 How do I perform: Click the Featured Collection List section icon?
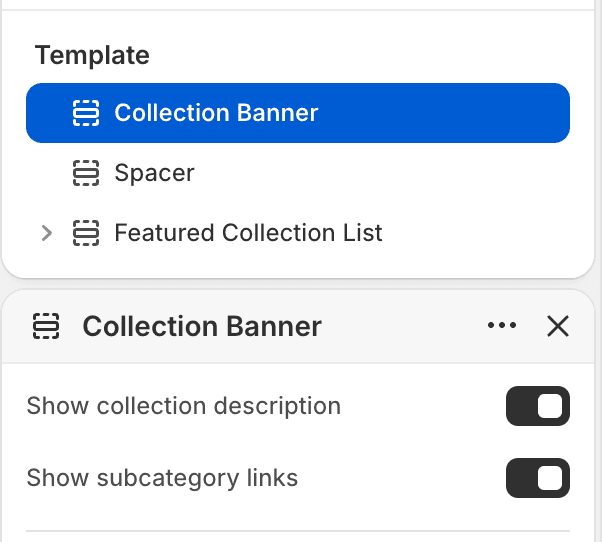point(86,233)
